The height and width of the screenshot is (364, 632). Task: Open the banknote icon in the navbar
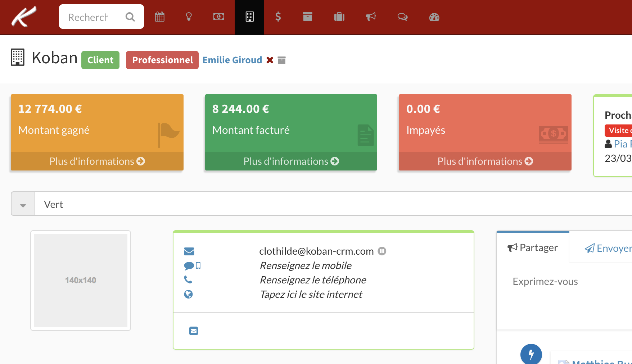pos(219,17)
